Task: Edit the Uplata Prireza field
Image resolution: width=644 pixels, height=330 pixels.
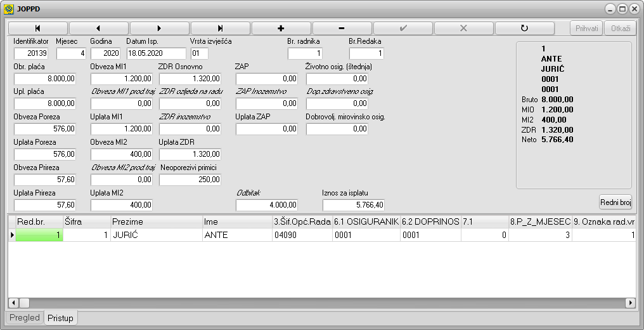Action: point(45,205)
